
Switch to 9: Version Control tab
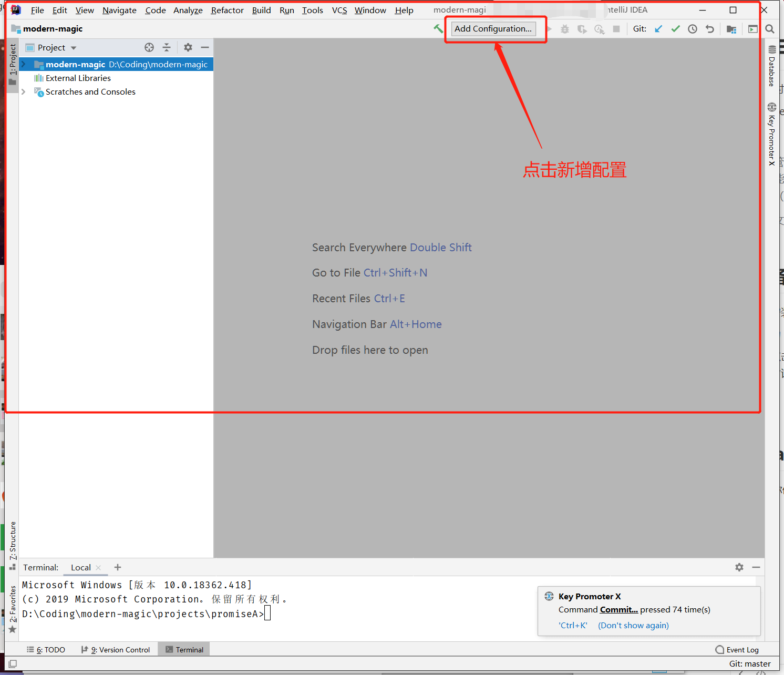pos(116,650)
